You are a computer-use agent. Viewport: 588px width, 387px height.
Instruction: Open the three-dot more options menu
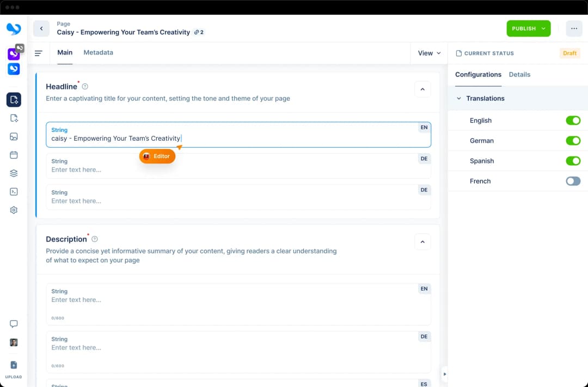[x=574, y=28]
